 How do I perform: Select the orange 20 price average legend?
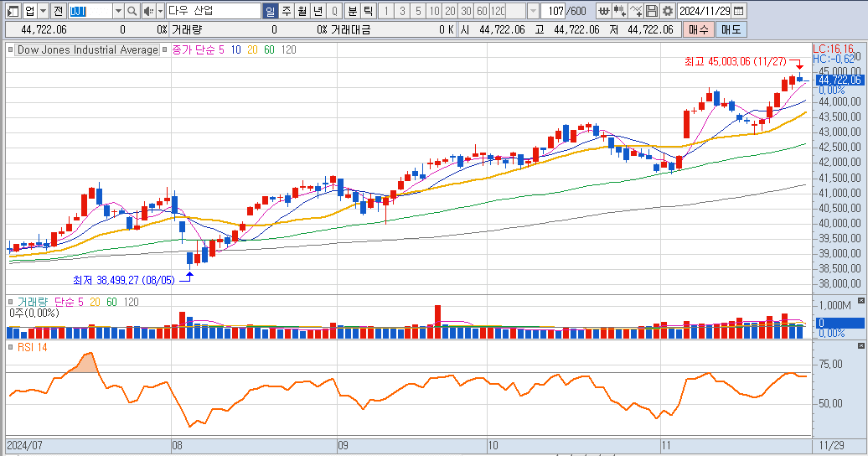(x=252, y=49)
